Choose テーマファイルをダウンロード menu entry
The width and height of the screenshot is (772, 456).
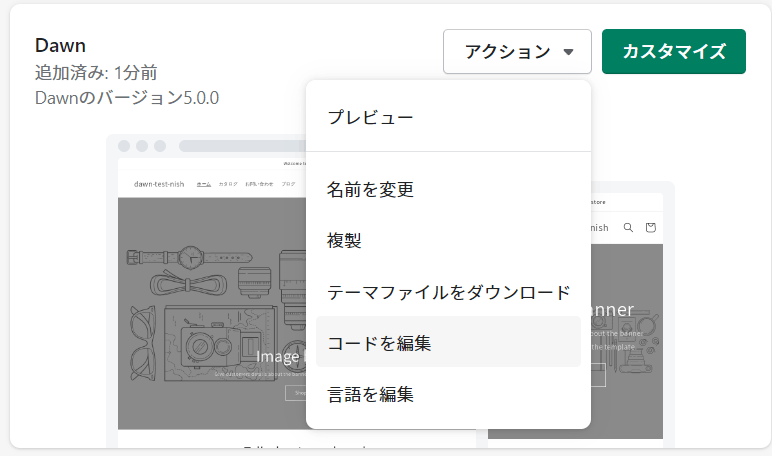(448, 292)
